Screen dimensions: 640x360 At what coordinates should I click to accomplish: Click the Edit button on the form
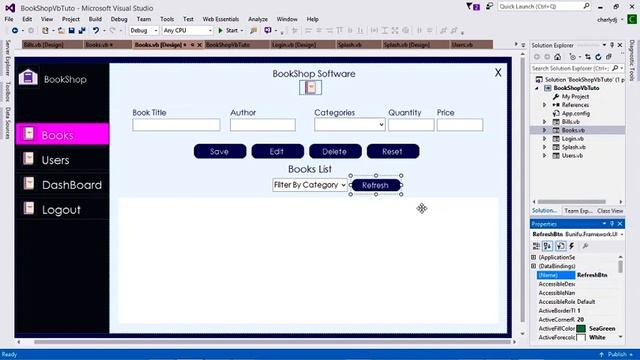coord(277,151)
